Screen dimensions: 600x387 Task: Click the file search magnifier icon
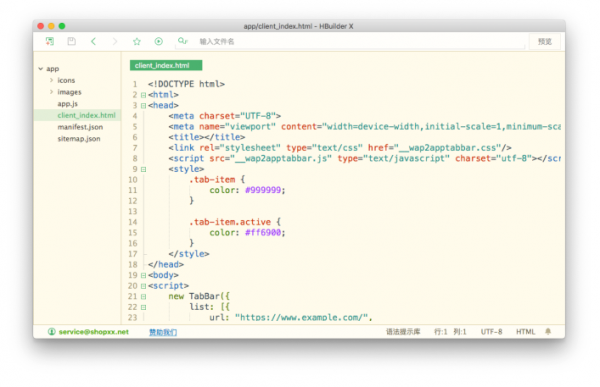[x=183, y=41]
